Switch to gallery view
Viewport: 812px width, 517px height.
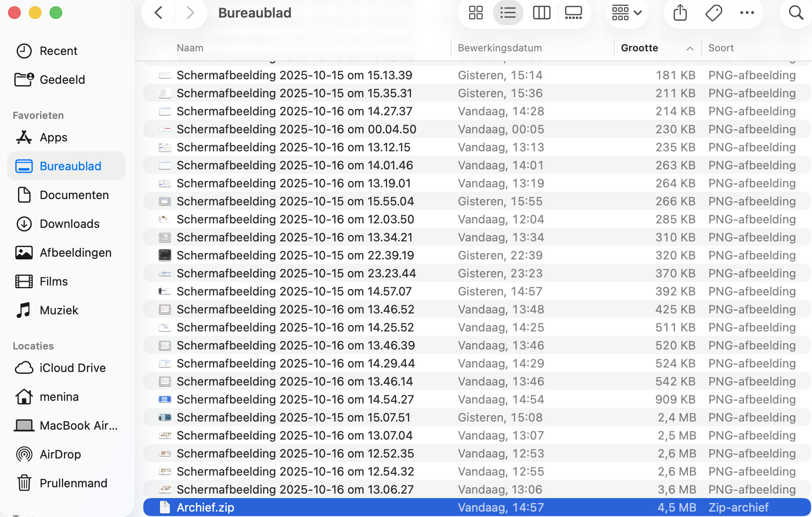[x=573, y=13]
